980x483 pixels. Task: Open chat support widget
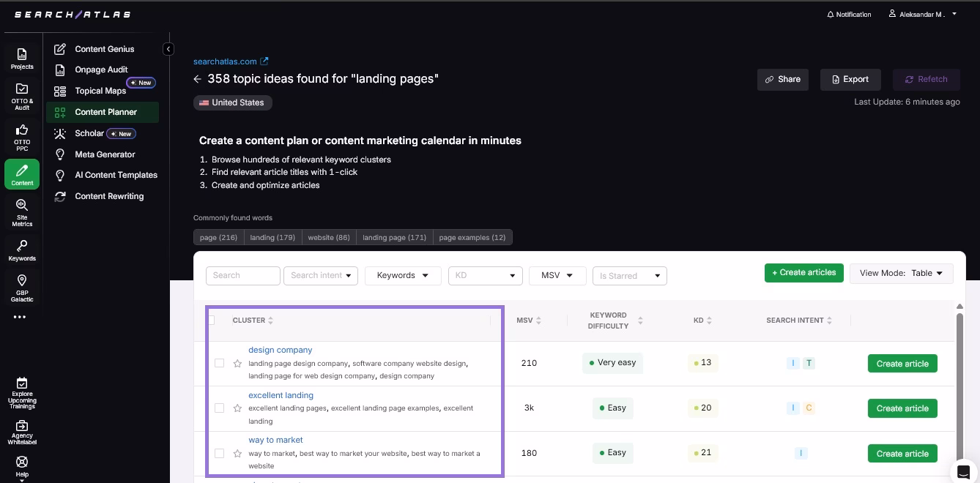(x=964, y=471)
